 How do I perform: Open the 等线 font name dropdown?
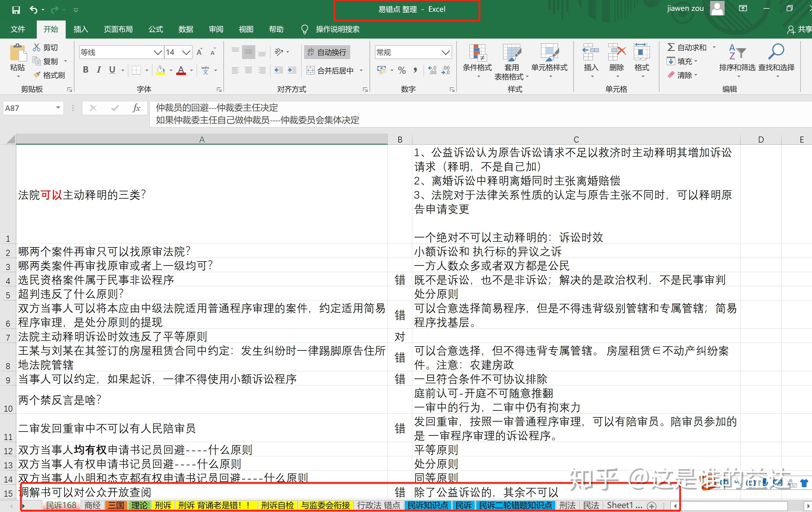pyautogui.click(x=157, y=52)
